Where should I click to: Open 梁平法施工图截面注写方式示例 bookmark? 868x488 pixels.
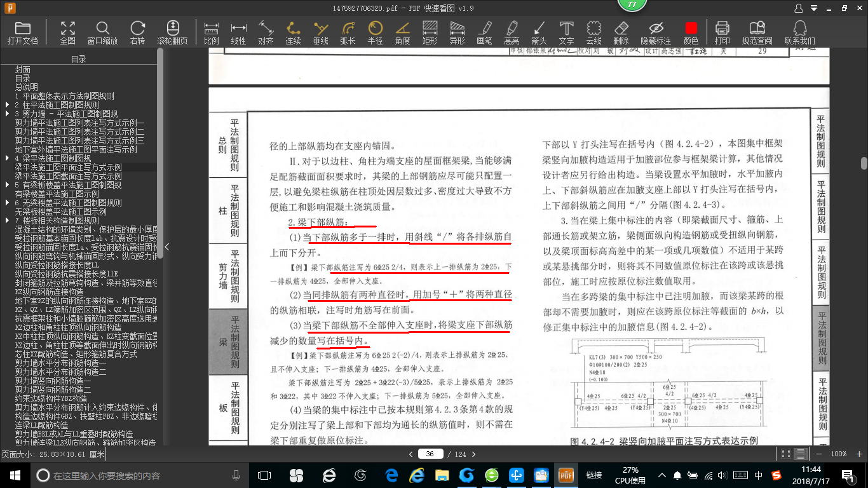coord(69,176)
